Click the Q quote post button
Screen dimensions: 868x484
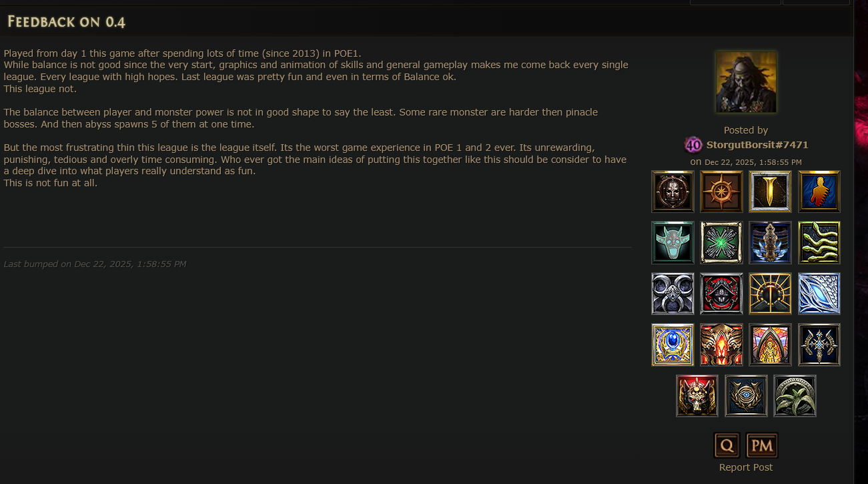727,445
